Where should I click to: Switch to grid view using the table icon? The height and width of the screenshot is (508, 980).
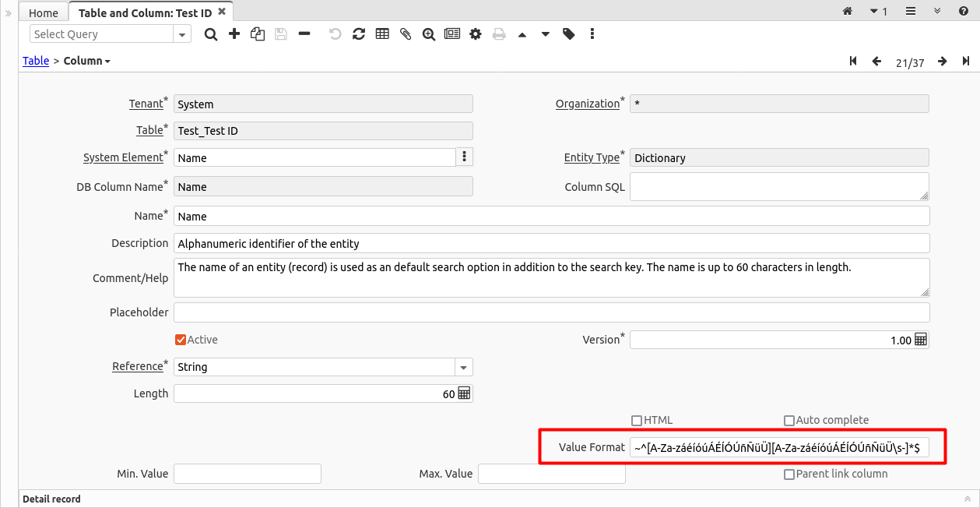(382, 34)
